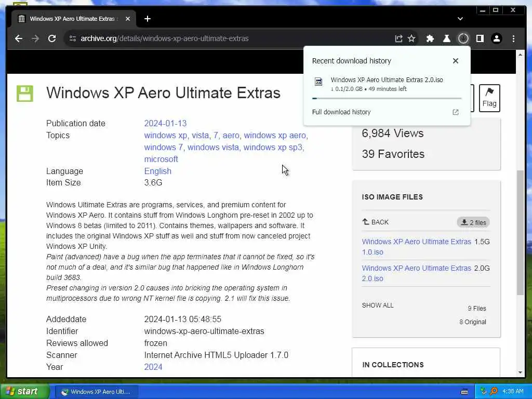This screenshot has height=399, width=532.
Task: Click the browser forward arrow
Action: tap(35, 38)
